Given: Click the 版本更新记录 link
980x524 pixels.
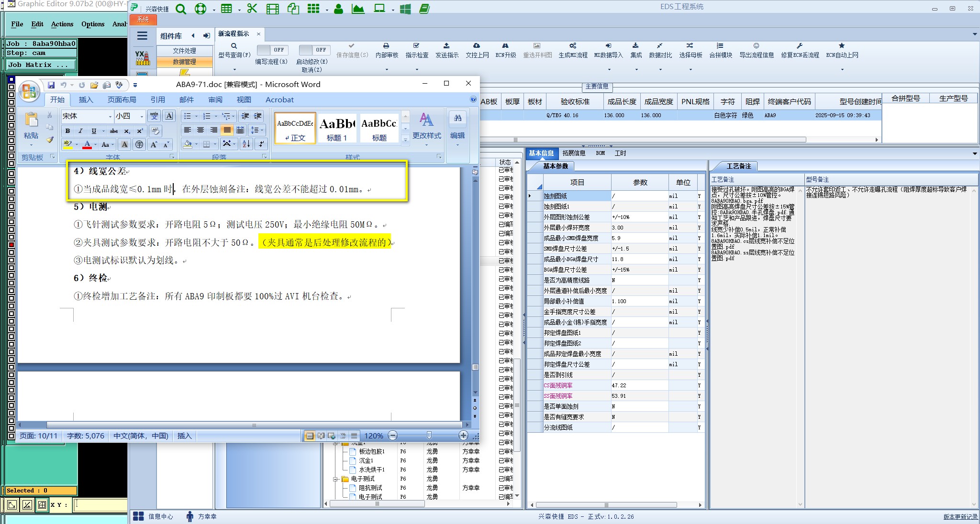Looking at the screenshot, I should click(960, 517).
